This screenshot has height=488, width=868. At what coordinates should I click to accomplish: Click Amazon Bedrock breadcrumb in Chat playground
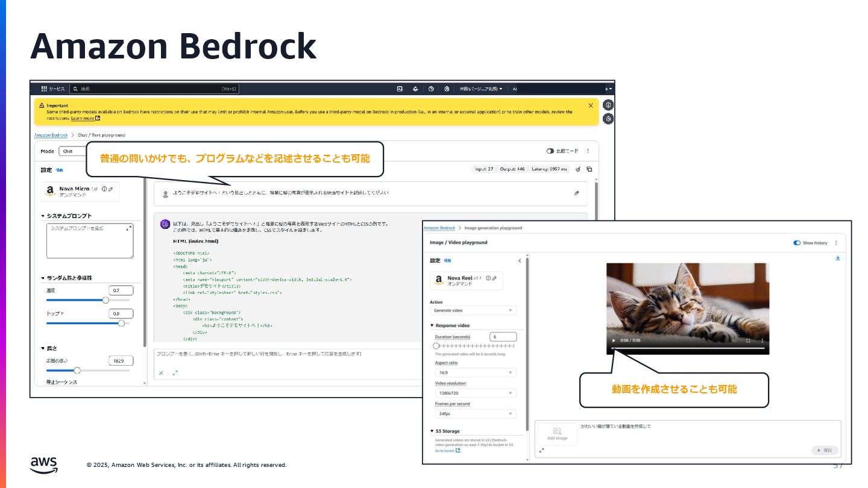51,135
